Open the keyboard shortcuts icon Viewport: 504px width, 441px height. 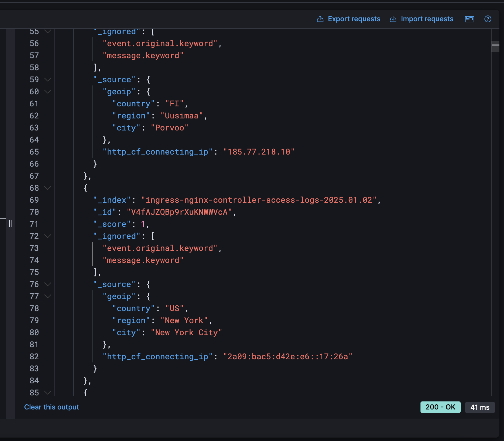click(x=469, y=19)
